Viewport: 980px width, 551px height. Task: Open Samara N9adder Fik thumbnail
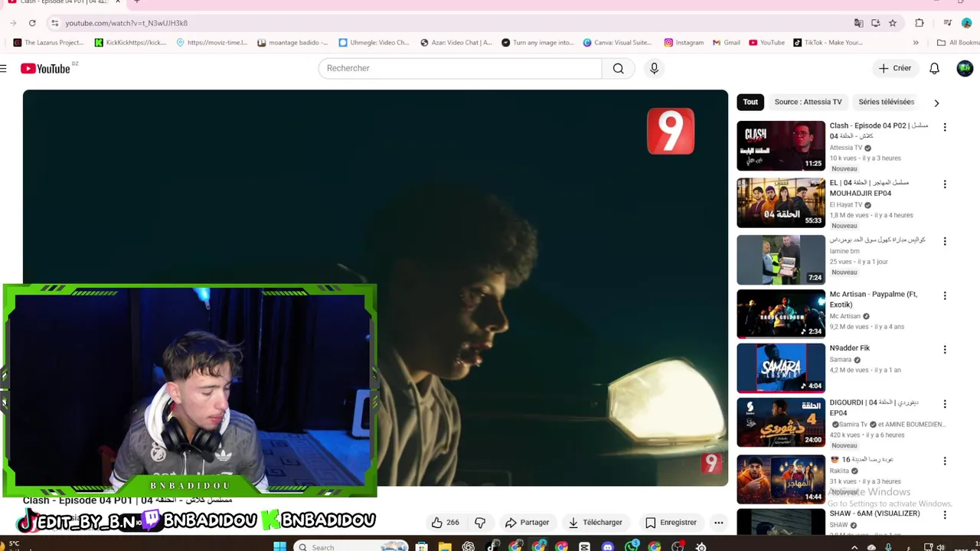(781, 368)
